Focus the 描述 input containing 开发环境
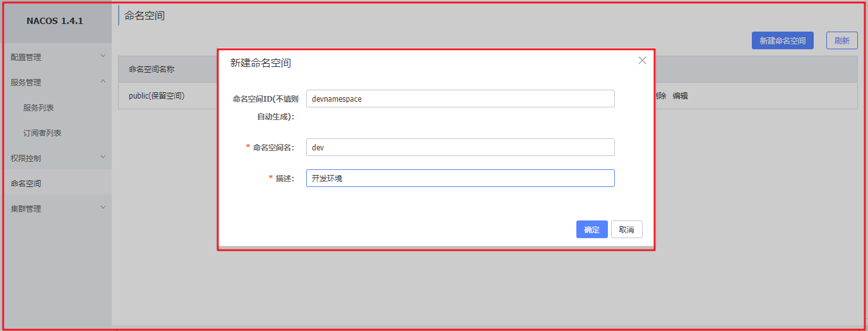Viewport: 868px width, 331px height. click(460, 178)
